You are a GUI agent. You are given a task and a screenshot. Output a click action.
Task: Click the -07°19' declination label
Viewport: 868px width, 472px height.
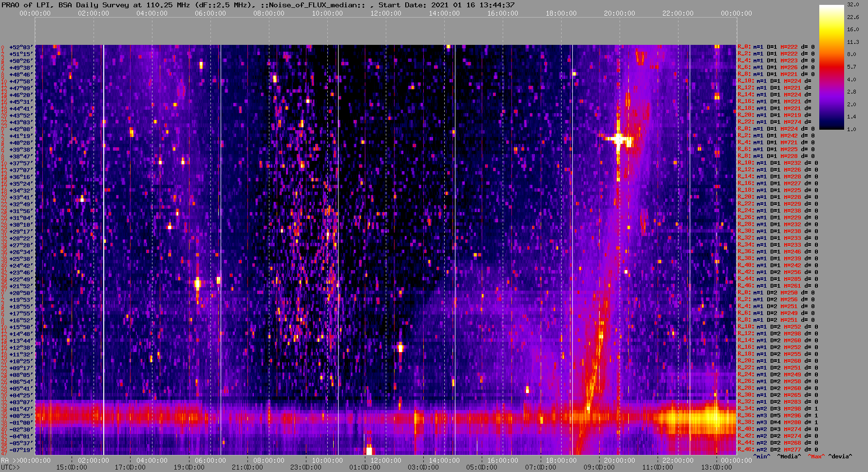tap(20, 450)
